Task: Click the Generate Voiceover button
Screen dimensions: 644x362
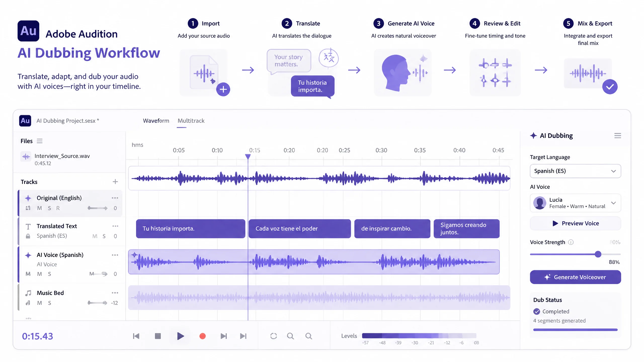Action: point(575,277)
